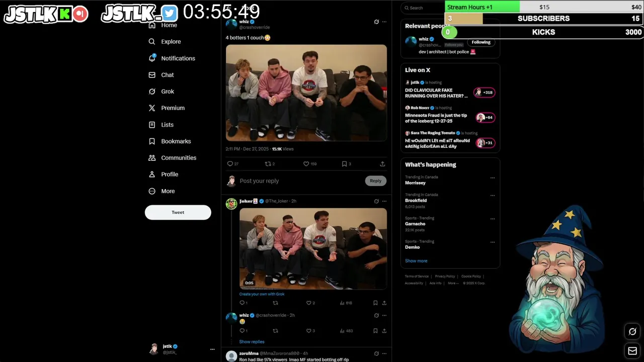The image size is (644, 362).
Task: Reply to whiz's emoji reply
Action: (x=242, y=331)
